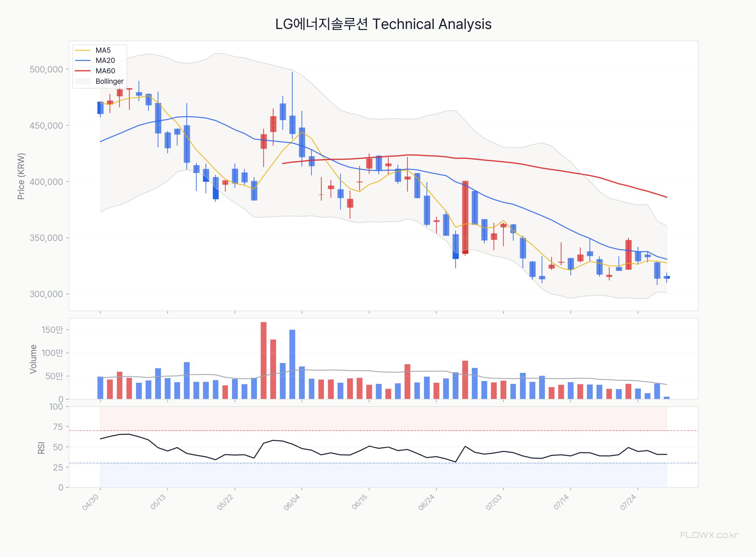
Task: Click the 'Price (KRW)' axis title
Action: click(21, 176)
